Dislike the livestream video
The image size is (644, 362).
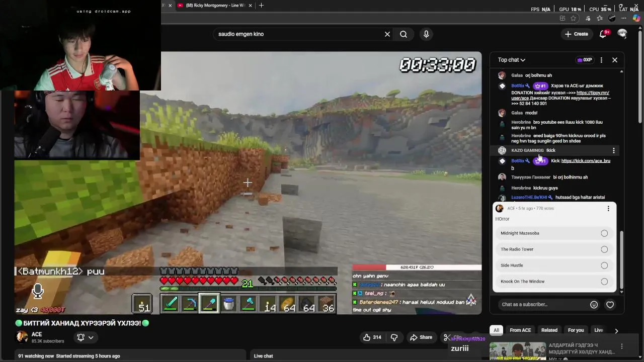click(x=394, y=337)
